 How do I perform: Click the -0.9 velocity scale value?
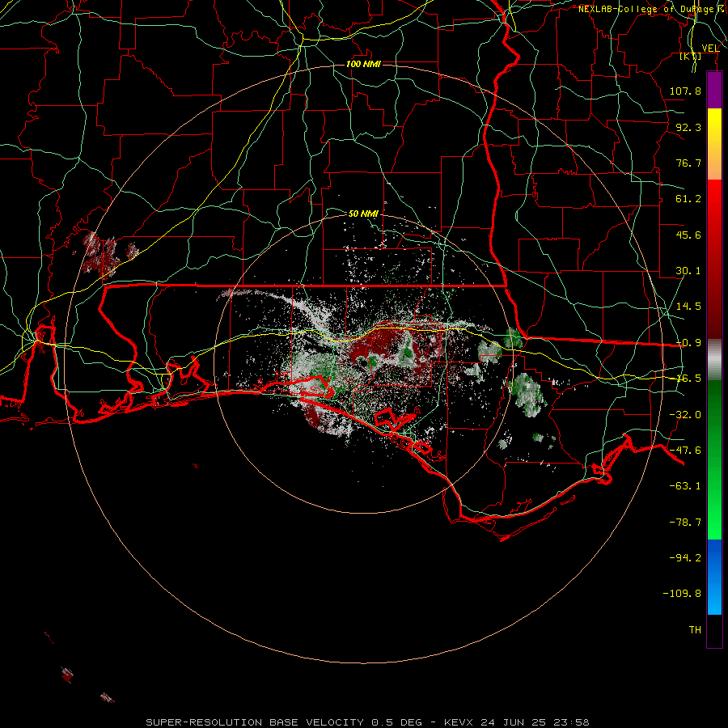click(688, 343)
